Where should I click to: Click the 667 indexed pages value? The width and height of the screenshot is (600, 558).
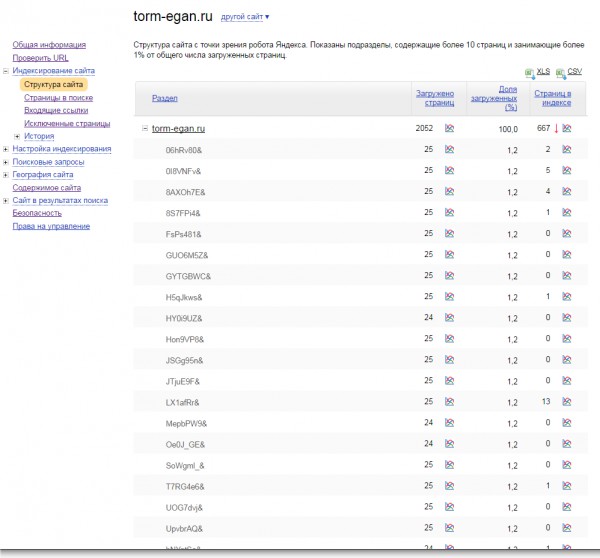(543, 128)
